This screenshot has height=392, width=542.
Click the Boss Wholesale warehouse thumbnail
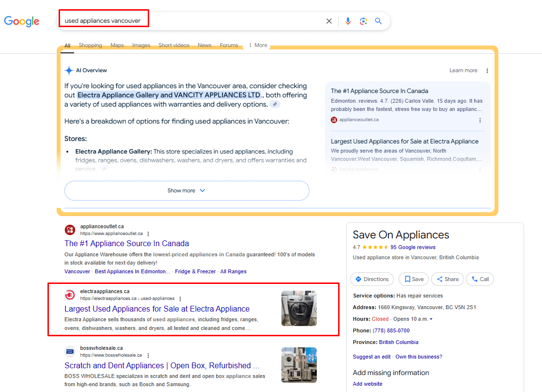click(299, 365)
